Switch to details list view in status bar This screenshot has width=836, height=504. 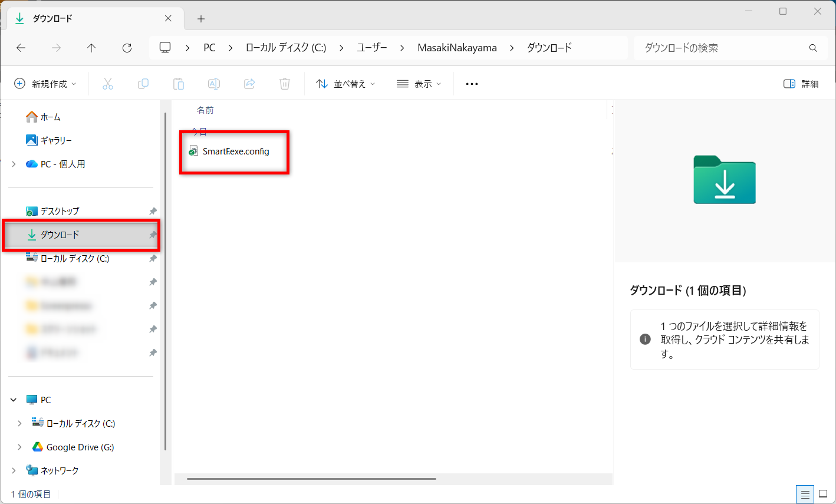pos(805,494)
